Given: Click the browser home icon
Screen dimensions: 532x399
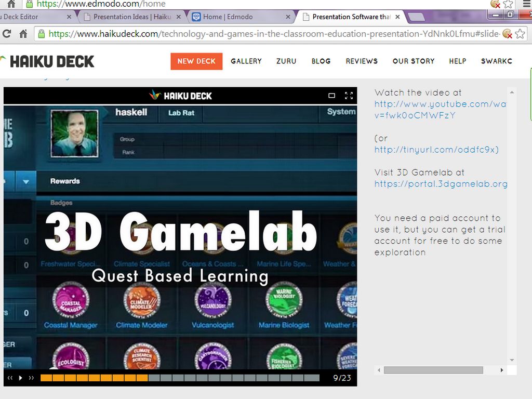Looking at the screenshot, I should point(23,34).
